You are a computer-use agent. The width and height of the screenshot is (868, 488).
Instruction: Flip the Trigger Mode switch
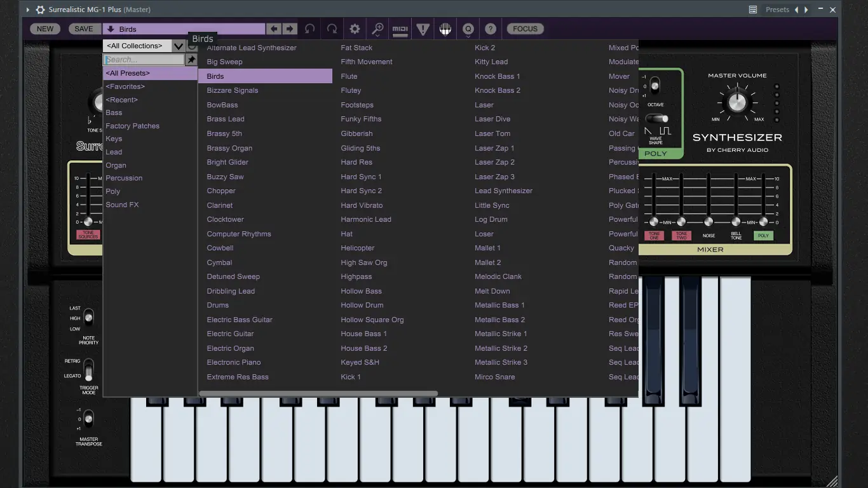(88, 369)
